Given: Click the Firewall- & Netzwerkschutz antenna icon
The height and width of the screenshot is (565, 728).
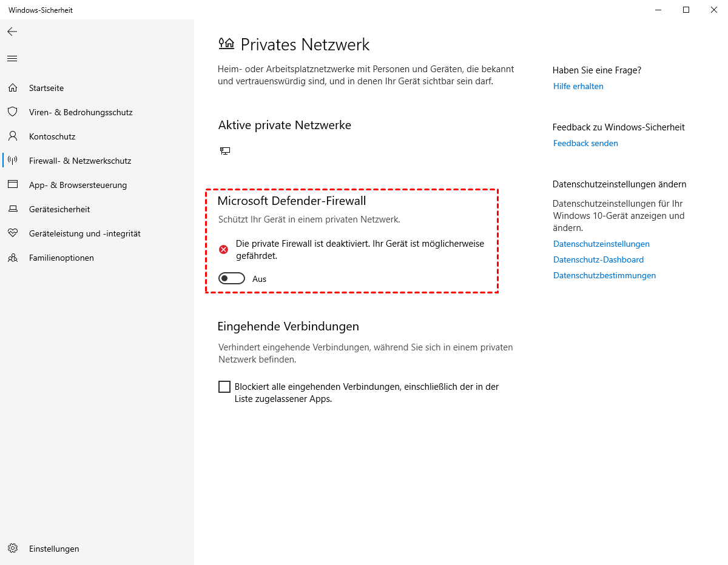Looking at the screenshot, I should pyautogui.click(x=13, y=161).
